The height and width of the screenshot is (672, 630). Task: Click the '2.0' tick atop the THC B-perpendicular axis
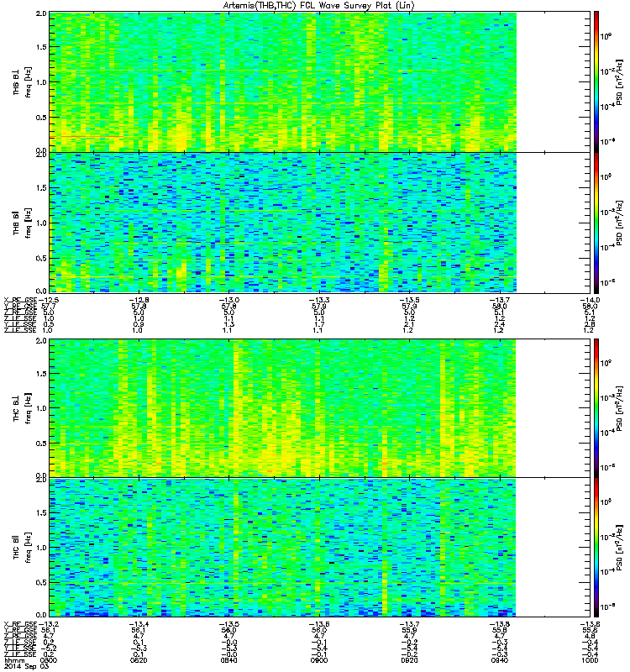pos(41,341)
